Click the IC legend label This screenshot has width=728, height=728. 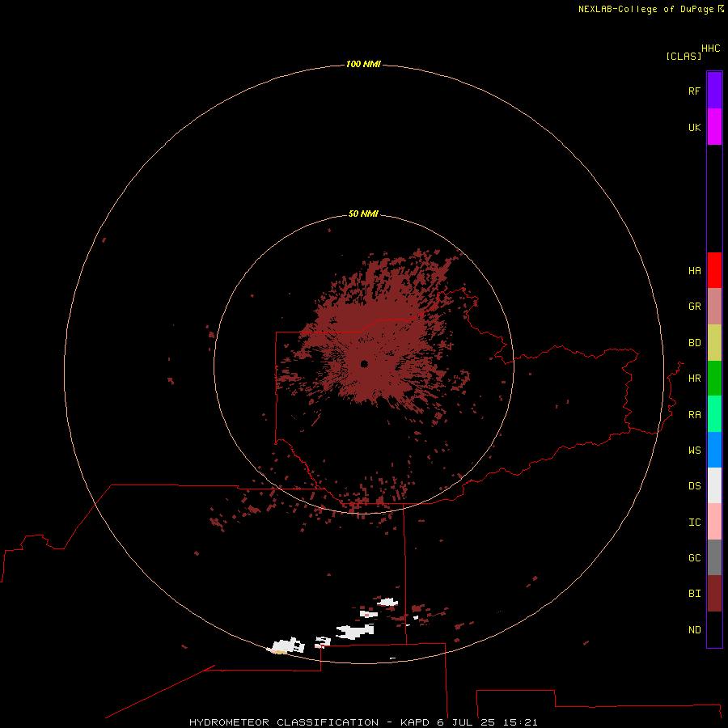[x=694, y=523]
